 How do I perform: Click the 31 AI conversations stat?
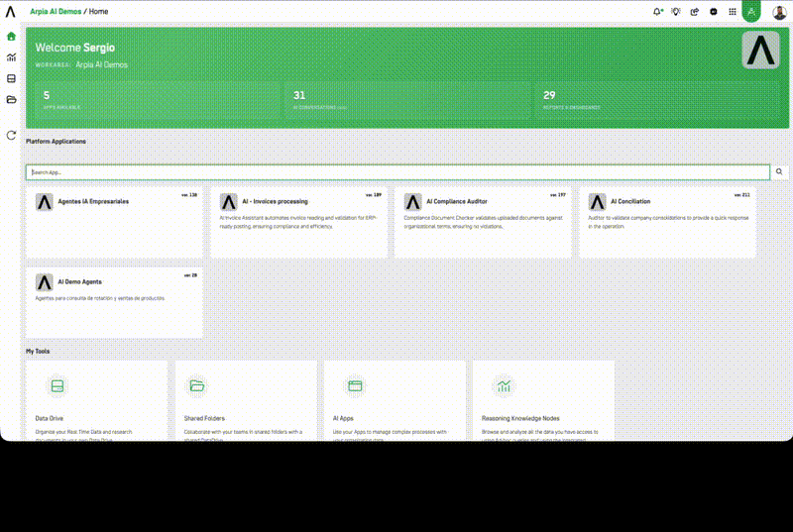coord(407,100)
